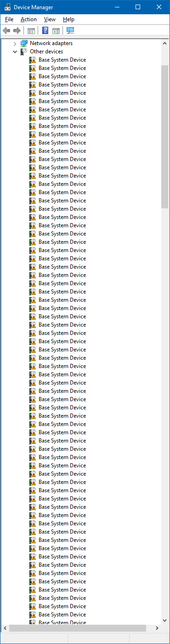Collapse the Other devices node
Screen dimensions: 170x644
click(15, 52)
